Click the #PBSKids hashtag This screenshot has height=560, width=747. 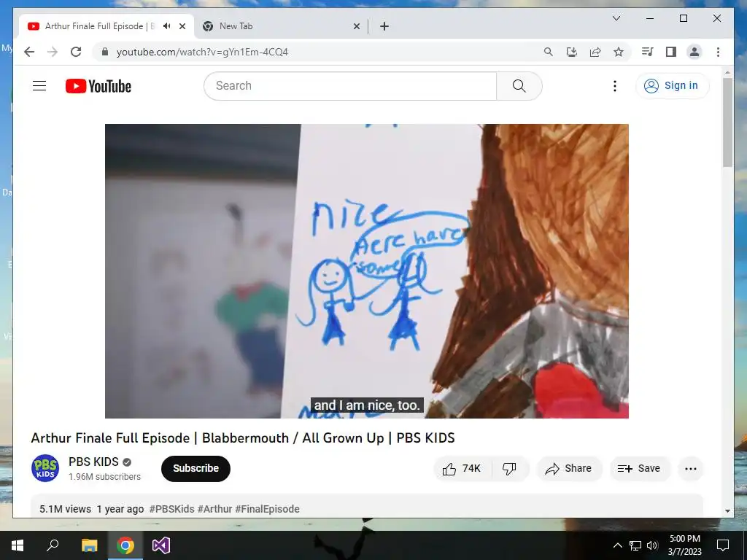pos(172,509)
